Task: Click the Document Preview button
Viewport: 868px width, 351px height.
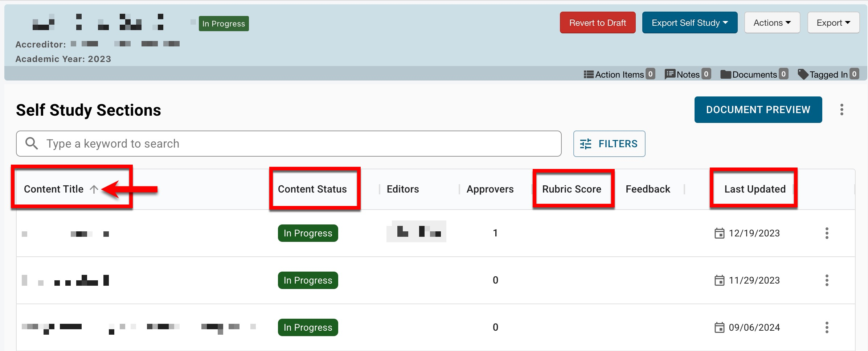Action: (758, 110)
